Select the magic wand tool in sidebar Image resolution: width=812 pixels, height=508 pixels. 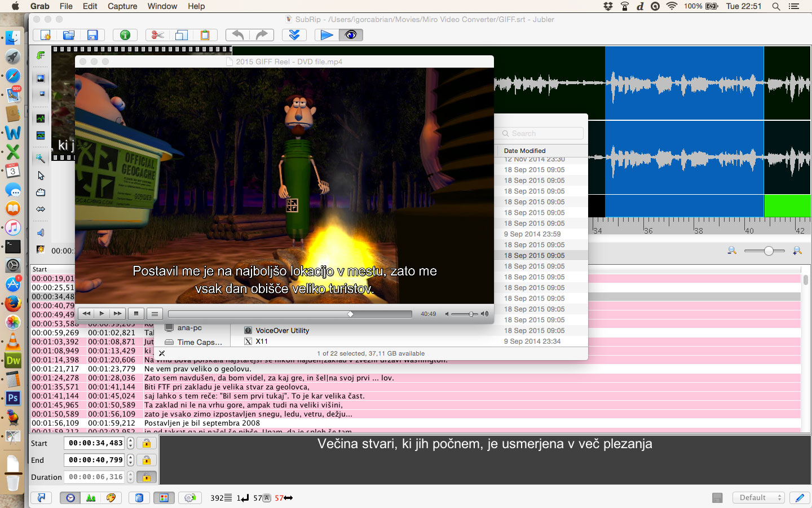coord(41,159)
